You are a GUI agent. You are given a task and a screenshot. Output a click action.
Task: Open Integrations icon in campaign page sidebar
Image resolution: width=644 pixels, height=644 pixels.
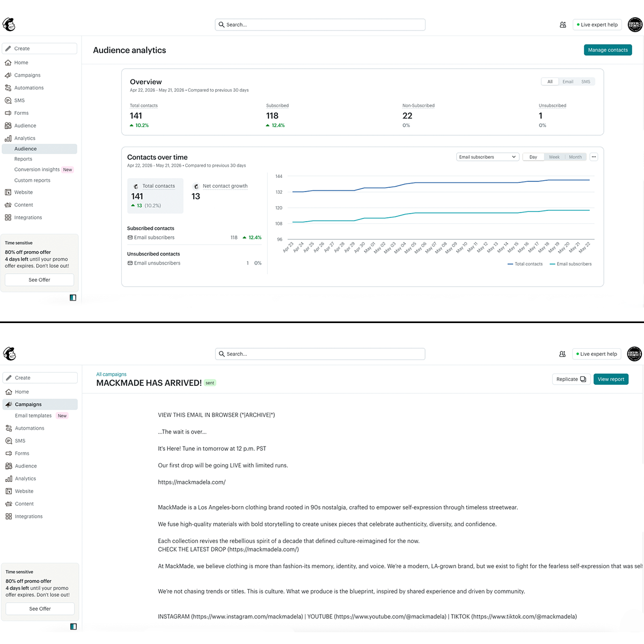(x=9, y=516)
